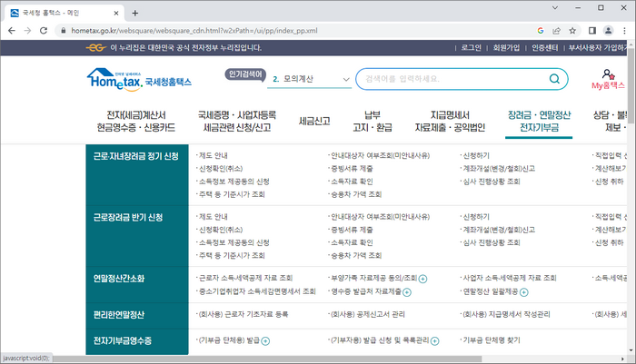Open 신청하기 under 정기 신청
The width and height of the screenshot is (636, 364).
coord(476,155)
